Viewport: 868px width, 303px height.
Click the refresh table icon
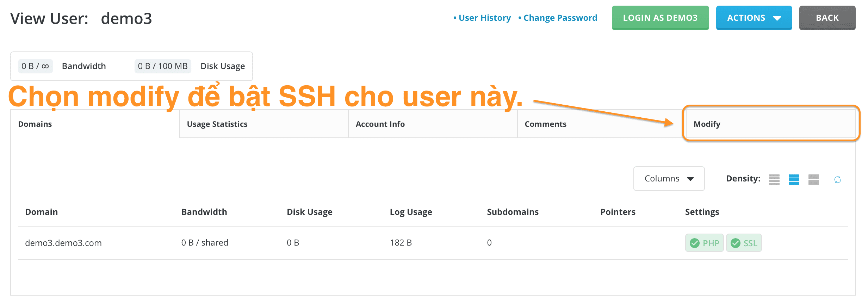click(837, 180)
